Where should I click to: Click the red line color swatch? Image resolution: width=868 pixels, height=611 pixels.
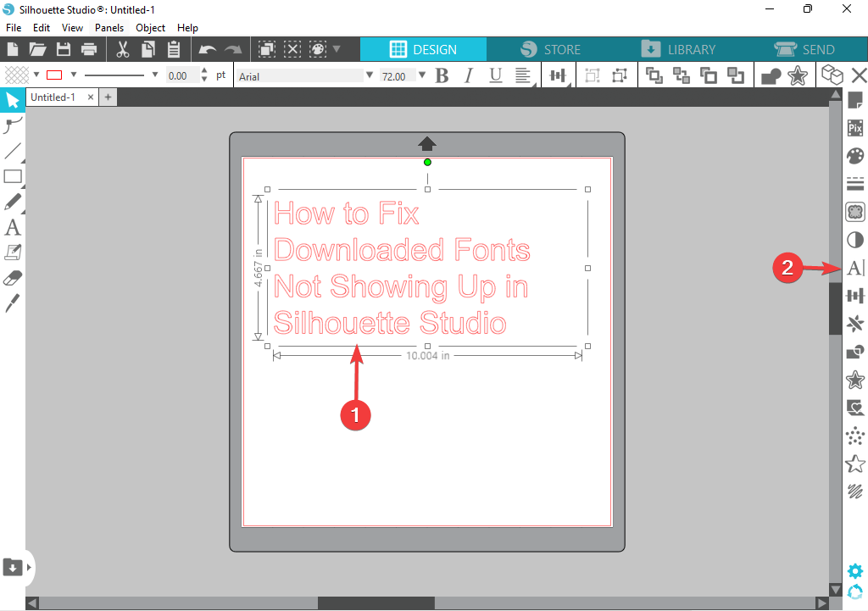click(x=54, y=75)
